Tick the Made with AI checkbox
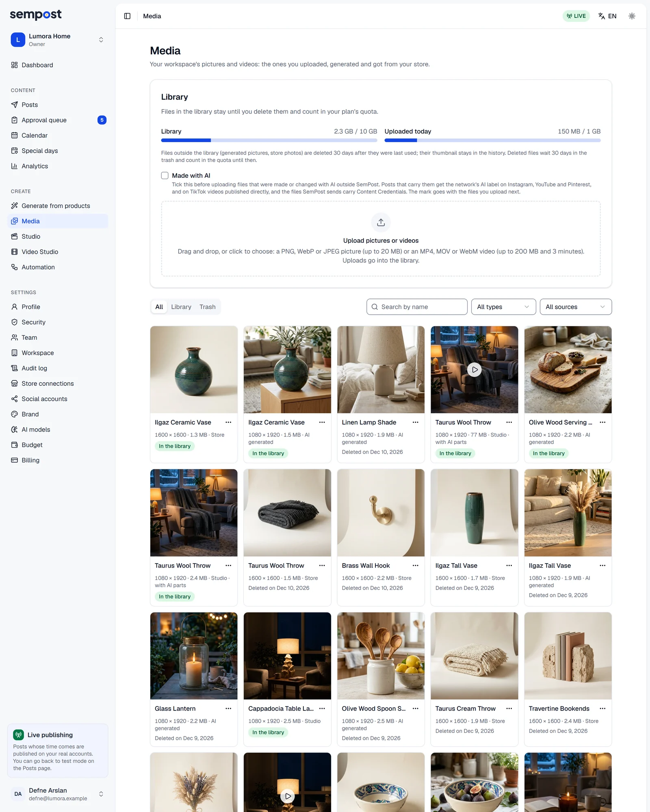Image resolution: width=650 pixels, height=812 pixels. click(x=165, y=175)
